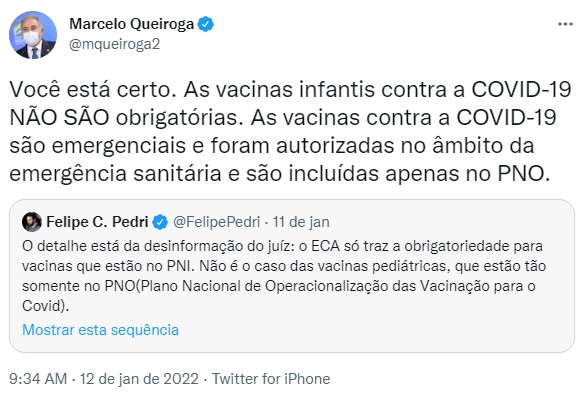Open the Marcelo Queiroga display name
The width and height of the screenshot is (588, 394).
132,24
